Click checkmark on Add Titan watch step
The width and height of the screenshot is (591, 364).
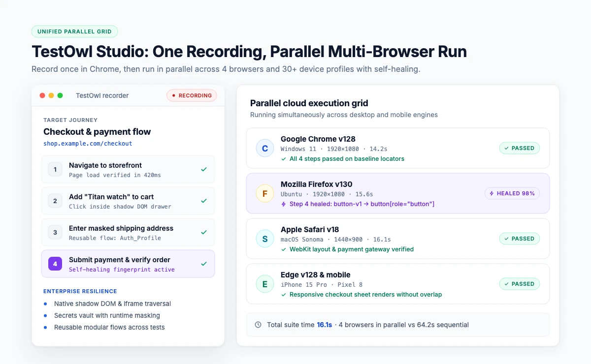[204, 201]
